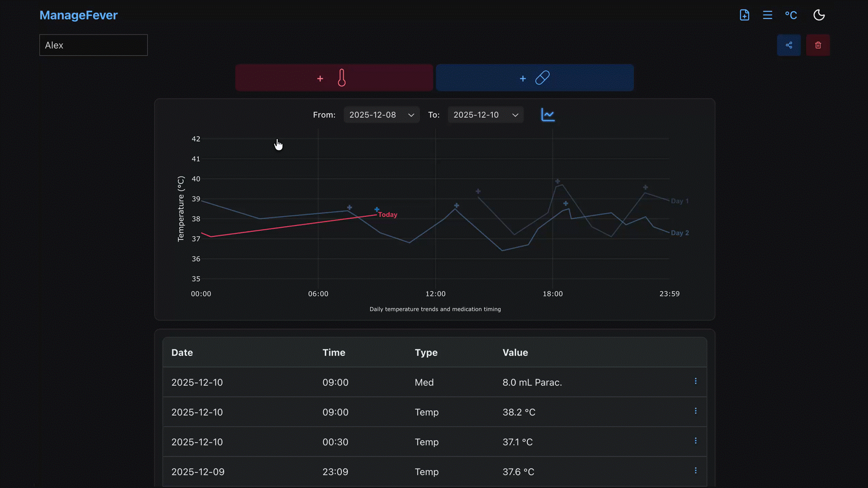868x488 pixels.
Task: Open the To date dropdown
Action: click(485, 115)
